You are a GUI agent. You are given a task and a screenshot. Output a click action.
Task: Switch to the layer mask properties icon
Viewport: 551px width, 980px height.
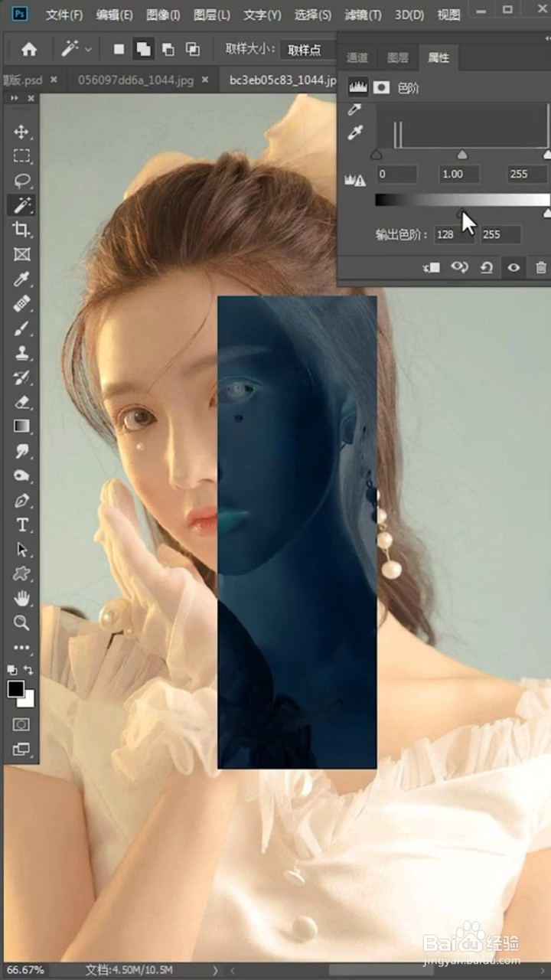[381, 88]
